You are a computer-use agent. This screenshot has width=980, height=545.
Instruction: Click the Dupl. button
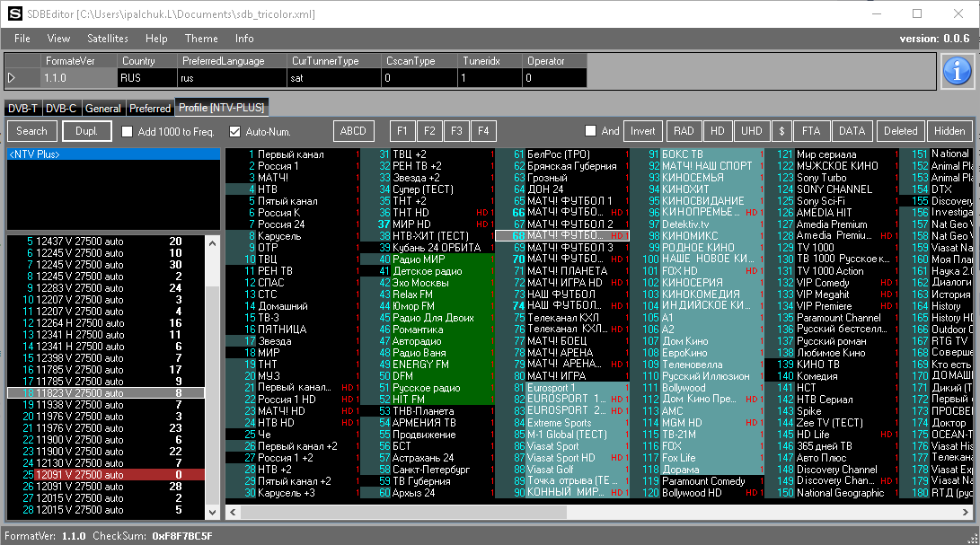tap(87, 131)
